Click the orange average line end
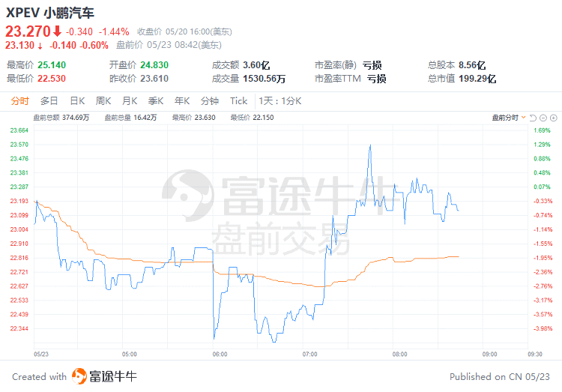562x392 pixels. [459, 257]
